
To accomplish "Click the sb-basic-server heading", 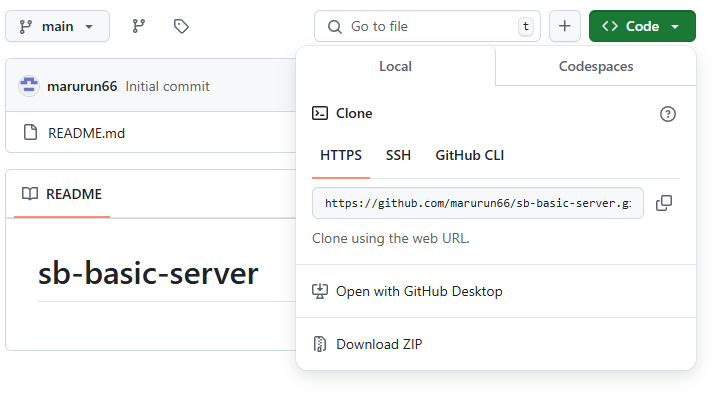I will (148, 273).
